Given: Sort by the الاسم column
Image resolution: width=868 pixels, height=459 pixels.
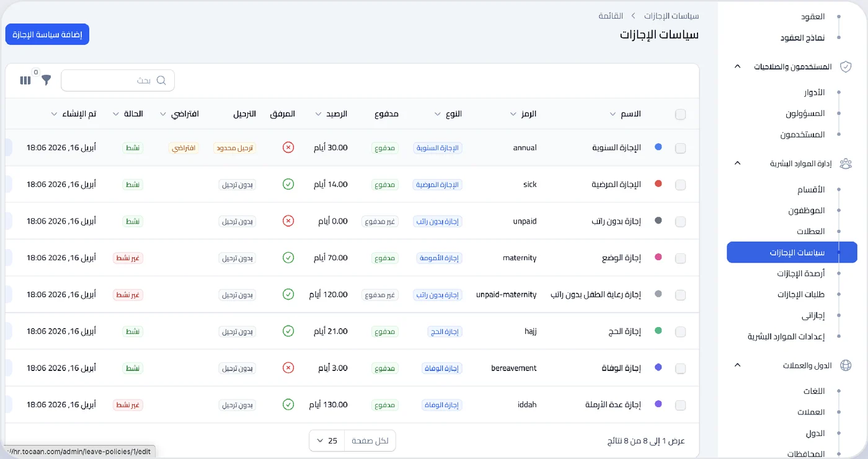Looking at the screenshot, I should 625,114.
